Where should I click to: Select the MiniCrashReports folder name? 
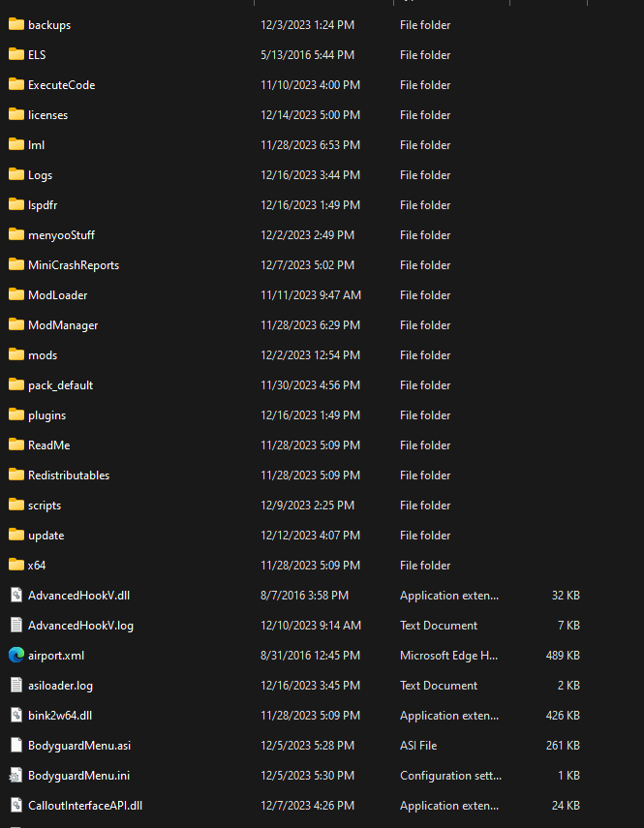point(74,265)
